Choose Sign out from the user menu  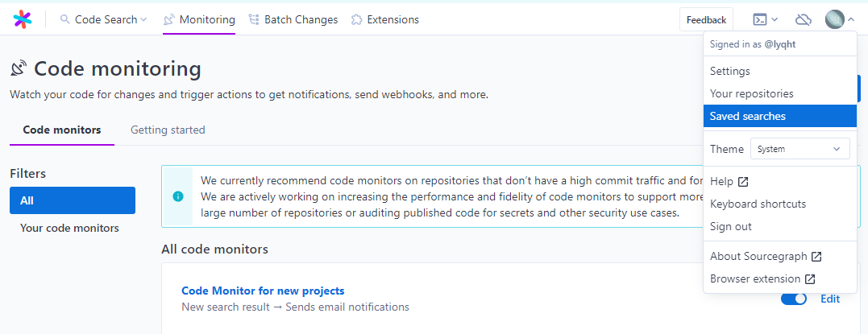[x=730, y=226]
